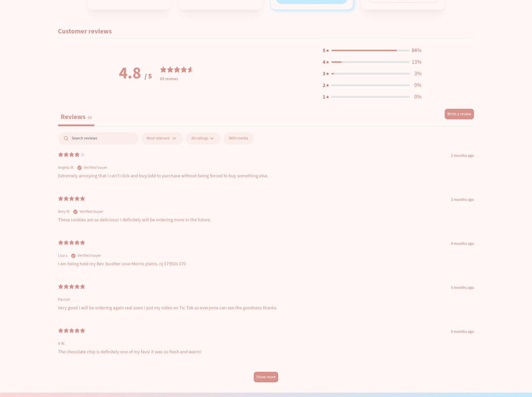Screen dimensions: 532x397
Task: Click reviewer name A W.
Action: (x=61, y=343)
